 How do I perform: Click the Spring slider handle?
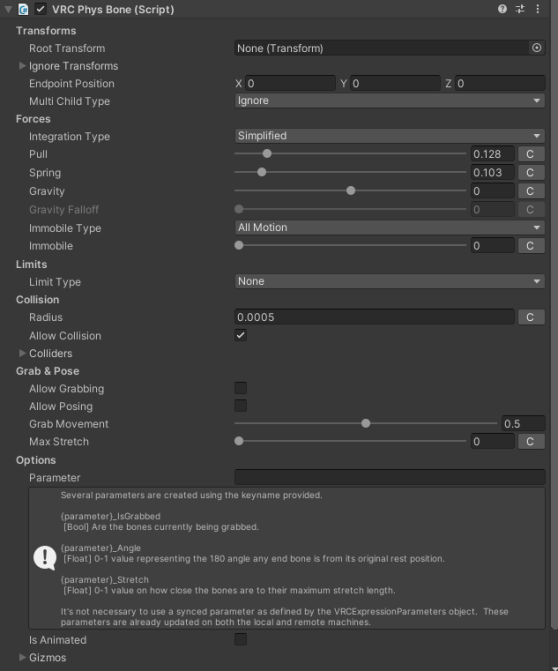point(261,172)
